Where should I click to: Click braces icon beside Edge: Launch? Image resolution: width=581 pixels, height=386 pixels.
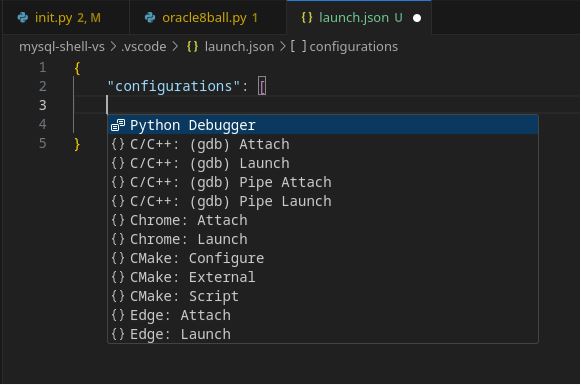(x=118, y=334)
